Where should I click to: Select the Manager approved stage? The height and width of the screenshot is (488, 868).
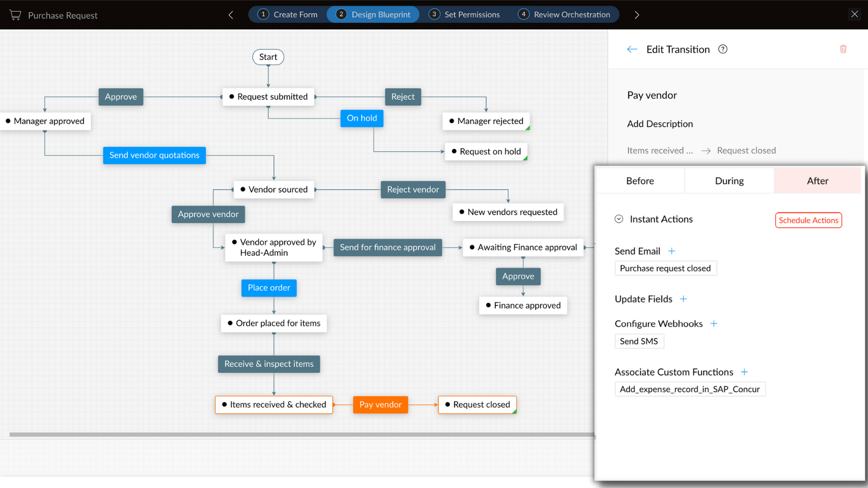coord(45,121)
